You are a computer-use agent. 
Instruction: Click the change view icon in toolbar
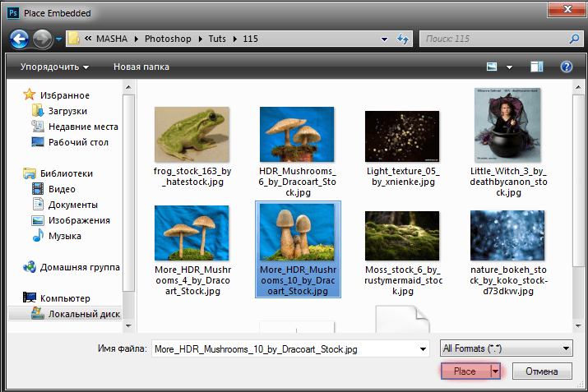pos(493,67)
